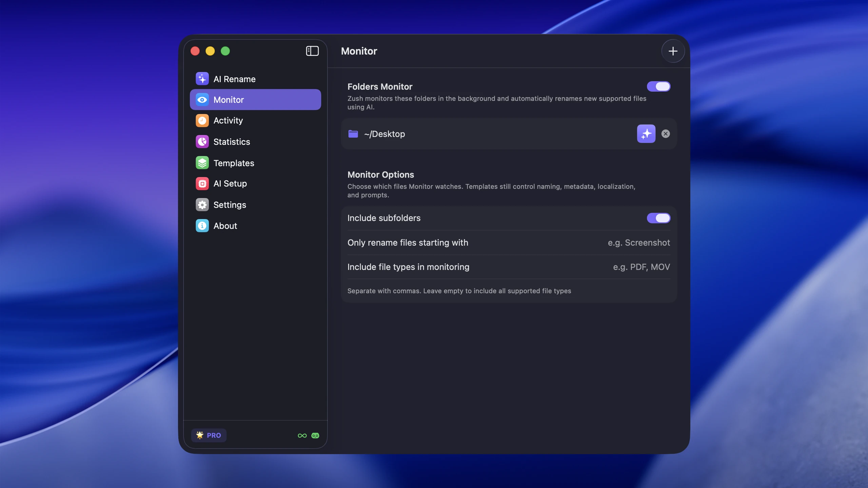Click 'Only rename files starting with' label
The image size is (868, 488).
click(x=408, y=243)
